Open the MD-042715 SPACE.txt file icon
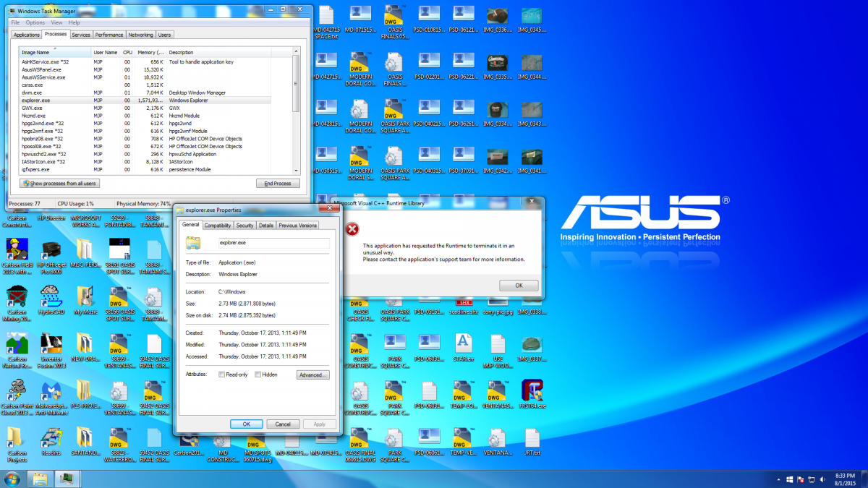The image size is (868, 488). (x=326, y=22)
